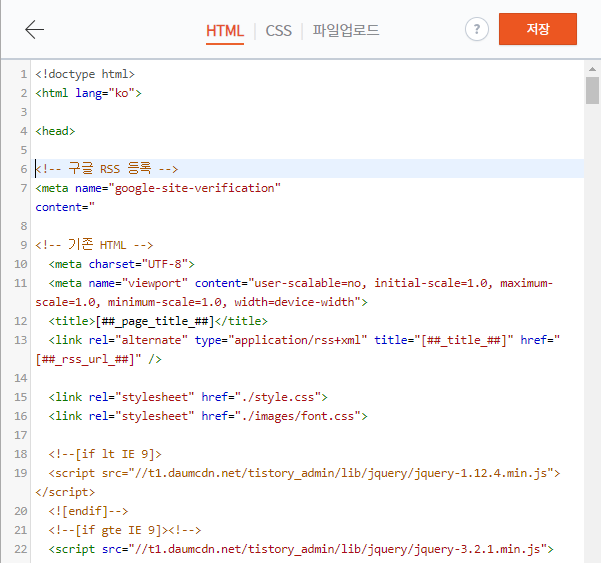Click the meta name="viewport" line
The height and width of the screenshot is (563, 601).
point(300,283)
